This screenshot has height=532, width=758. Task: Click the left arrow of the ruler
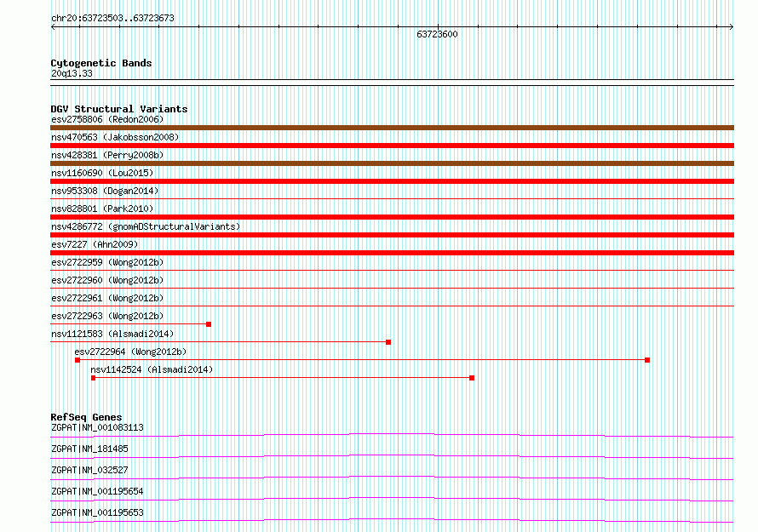pos(53,27)
